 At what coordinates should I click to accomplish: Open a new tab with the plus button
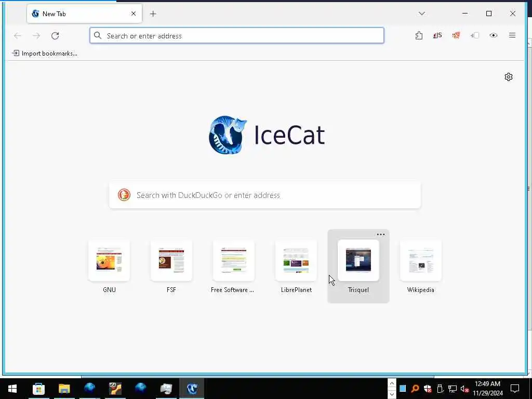[153, 14]
